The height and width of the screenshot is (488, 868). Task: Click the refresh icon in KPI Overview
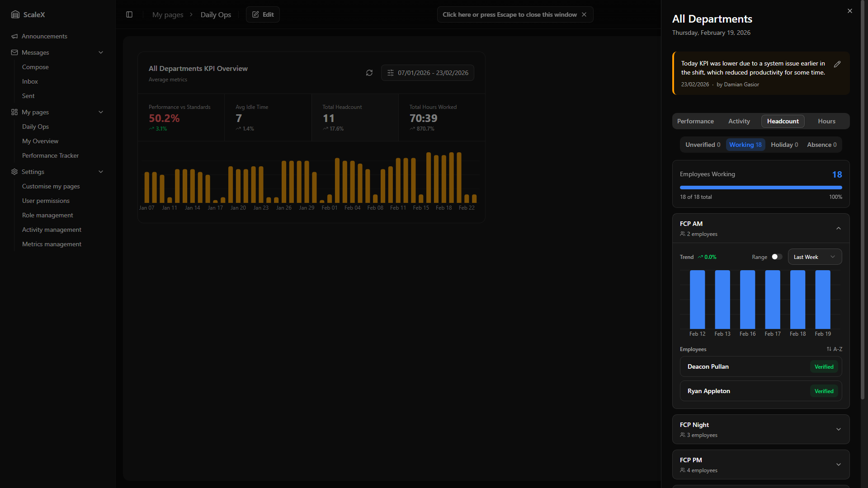click(369, 73)
